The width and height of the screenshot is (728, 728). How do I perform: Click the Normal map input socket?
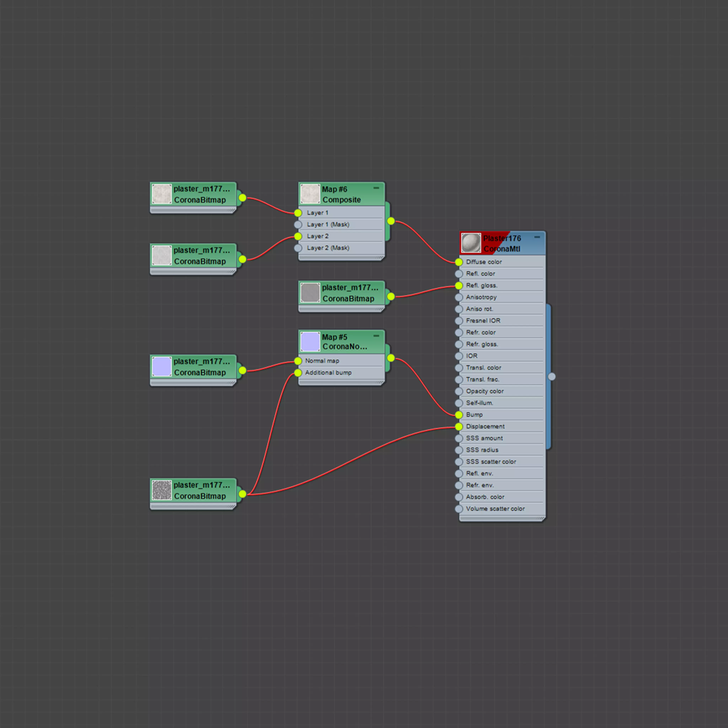coord(298,361)
